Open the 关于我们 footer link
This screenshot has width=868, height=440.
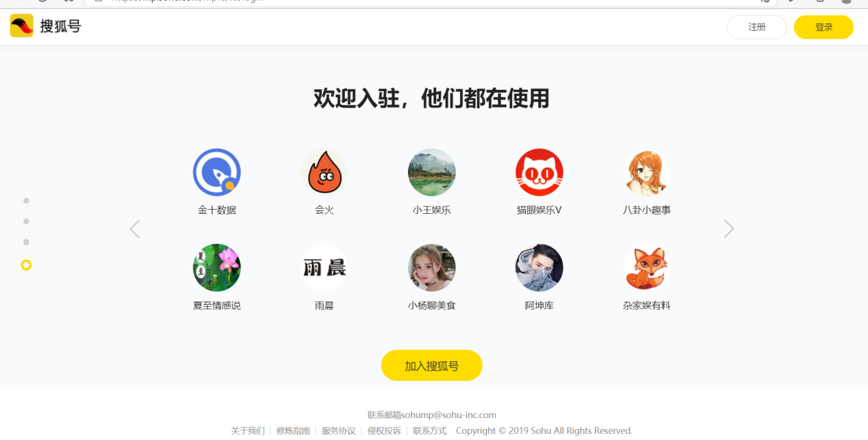tap(248, 430)
